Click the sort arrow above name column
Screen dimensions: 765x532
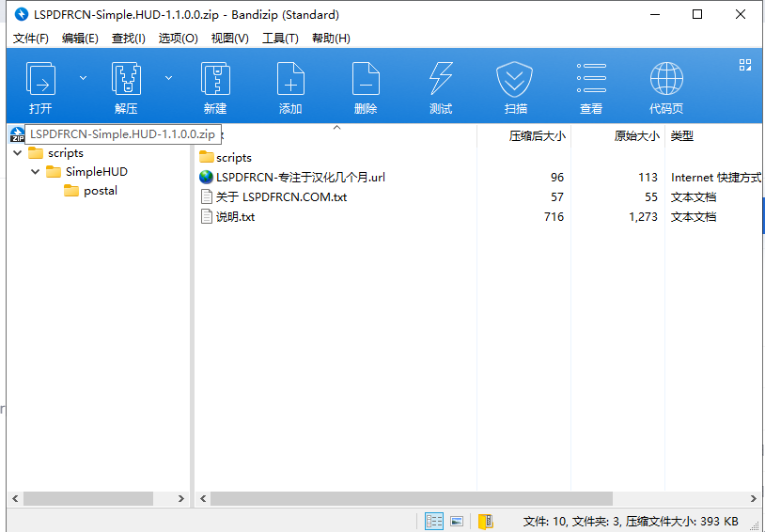click(x=336, y=128)
